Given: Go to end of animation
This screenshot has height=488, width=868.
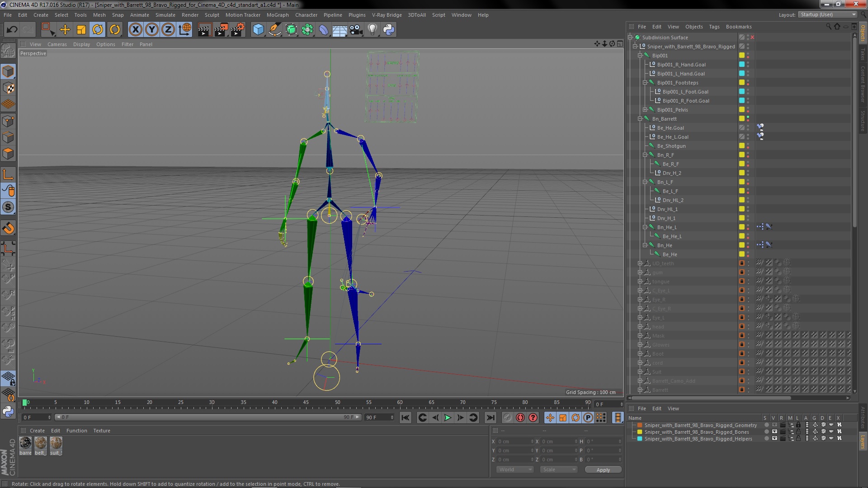Looking at the screenshot, I should 491,418.
